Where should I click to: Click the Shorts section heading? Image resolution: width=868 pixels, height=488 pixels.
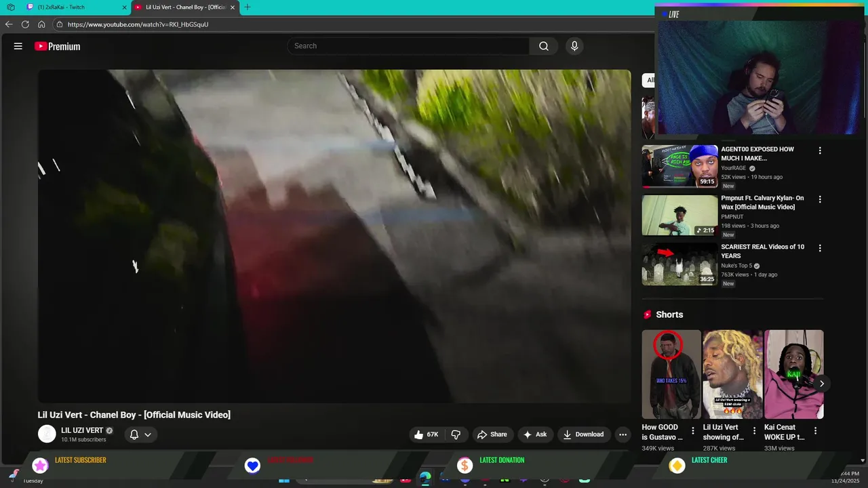[669, 314]
